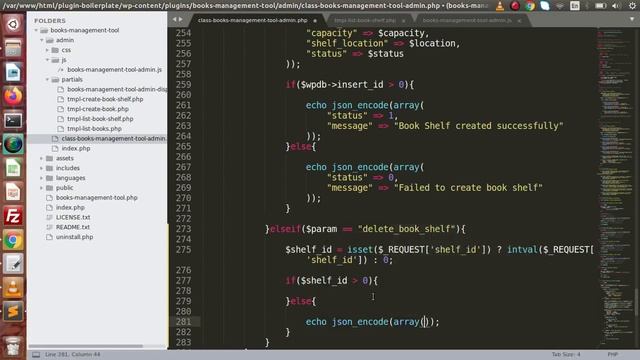Open books-management-tool.php file
Viewport: 640px width, 360px height.
(96, 198)
